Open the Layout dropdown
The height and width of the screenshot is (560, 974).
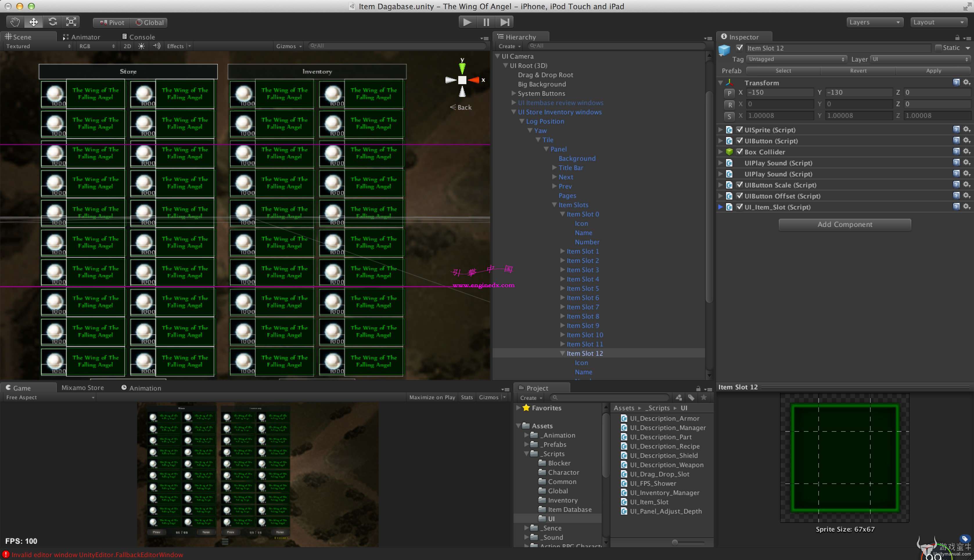tap(939, 22)
